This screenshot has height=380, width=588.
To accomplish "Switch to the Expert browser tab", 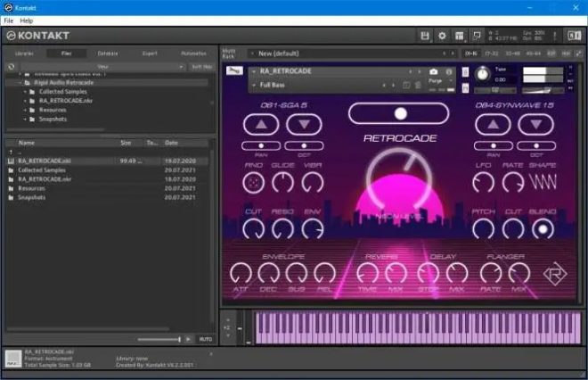I will (x=150, y=54).
